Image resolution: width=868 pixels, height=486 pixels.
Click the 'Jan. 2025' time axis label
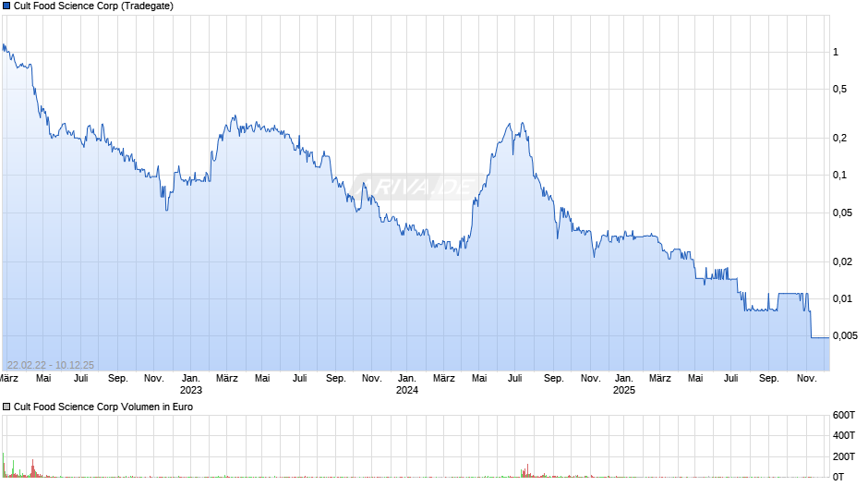tap(624, 384)
